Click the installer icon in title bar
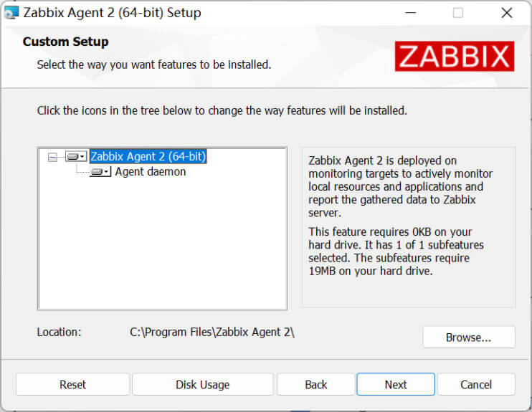Viewport: 532px width, 412px height. [x=11, y=13]
